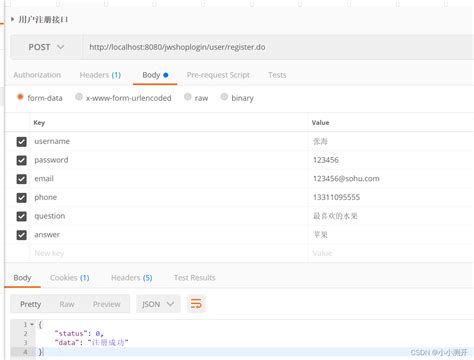Switch response view to Raw
This screenshot has width=474, height=360.
click(x=67, y=304)
